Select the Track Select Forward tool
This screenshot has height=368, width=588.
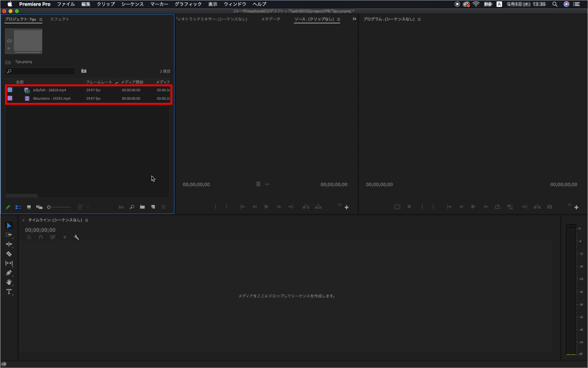(x=9, y=235)
